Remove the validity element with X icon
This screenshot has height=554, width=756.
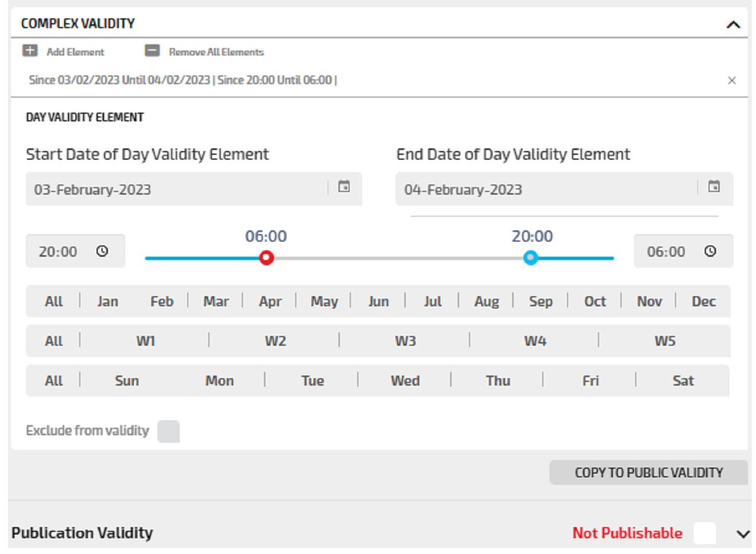point(731,80)
